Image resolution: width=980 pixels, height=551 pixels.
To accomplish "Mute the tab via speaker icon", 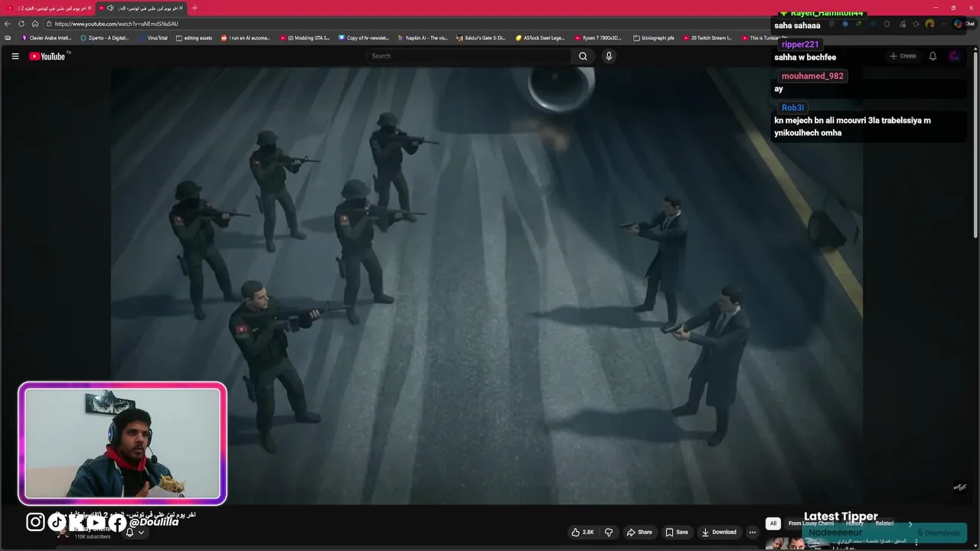I will pos(110,8).
